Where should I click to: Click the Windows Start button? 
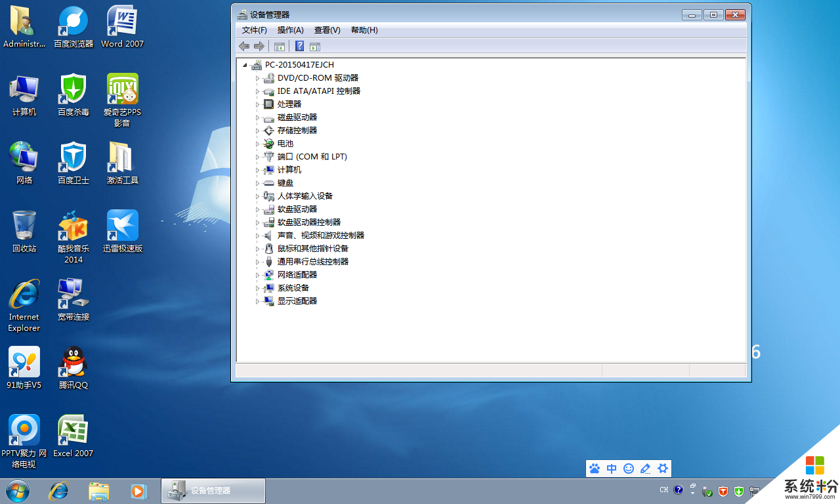click(18, 490)
